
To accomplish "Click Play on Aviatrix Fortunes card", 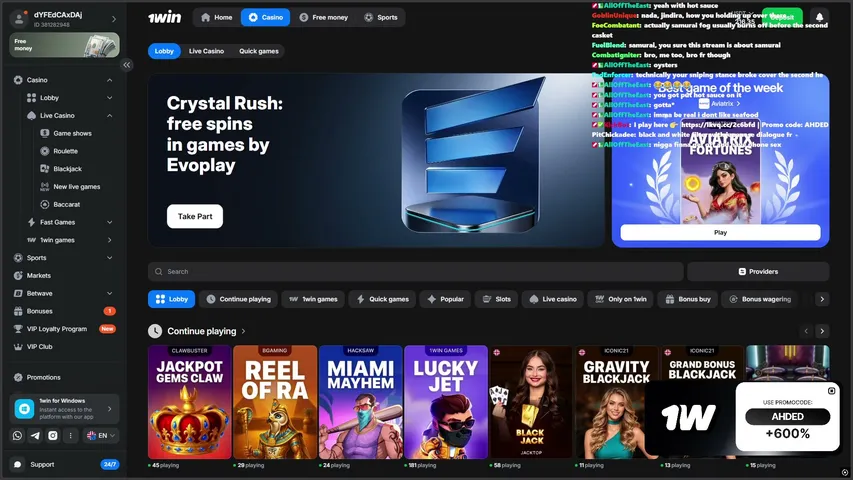I will [x=720, y=232].
